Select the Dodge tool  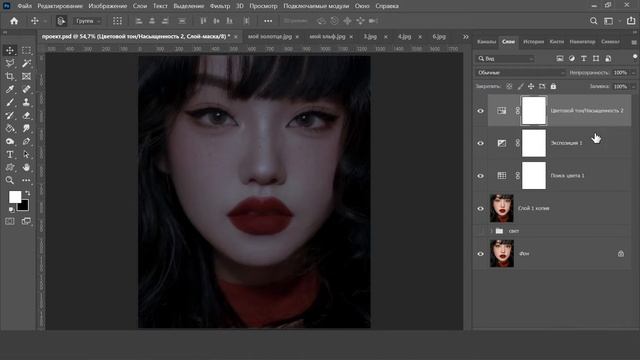[10, 142]
